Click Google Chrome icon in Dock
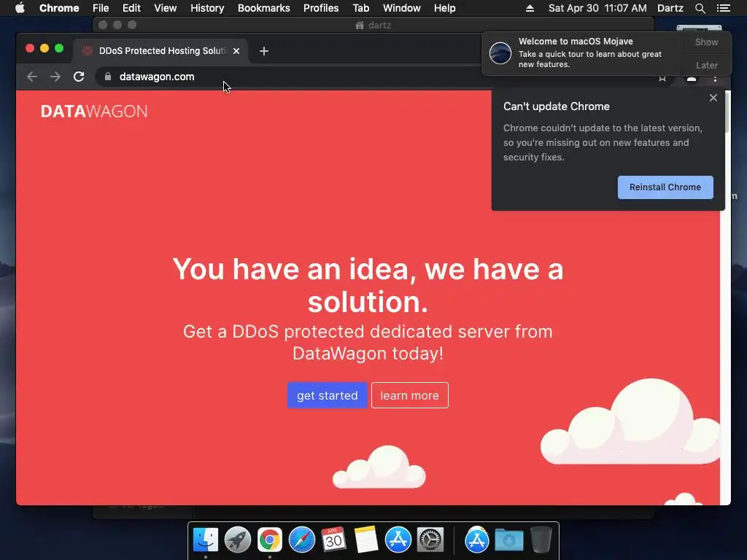This screenshot has width=747, height=560. pyautogui.click(x=270, y=540)
